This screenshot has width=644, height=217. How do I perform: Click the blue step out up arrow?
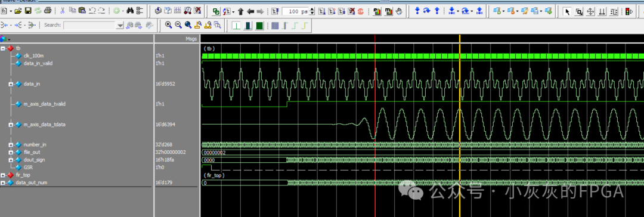(x=437, y=11)
